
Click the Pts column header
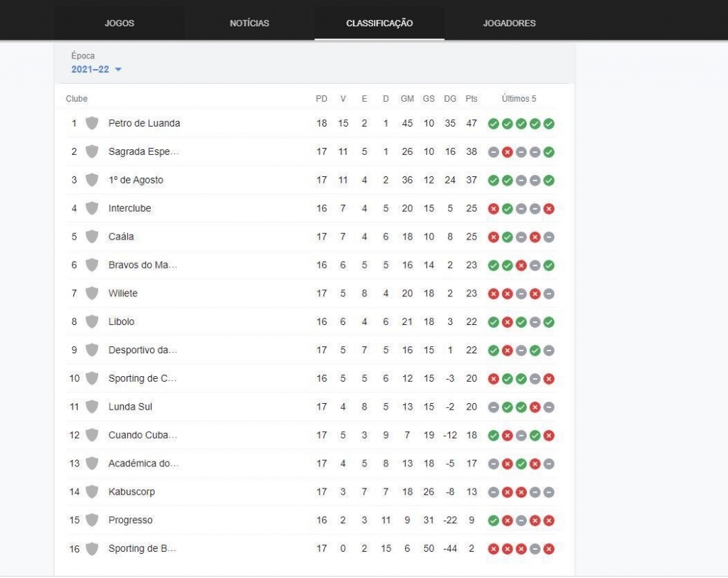[471, 98]
